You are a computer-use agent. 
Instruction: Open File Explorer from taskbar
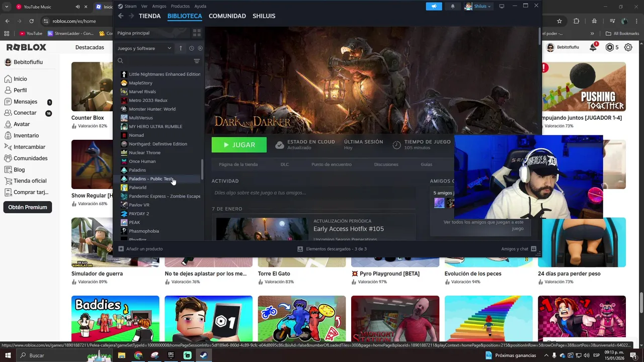click(121, 355)
